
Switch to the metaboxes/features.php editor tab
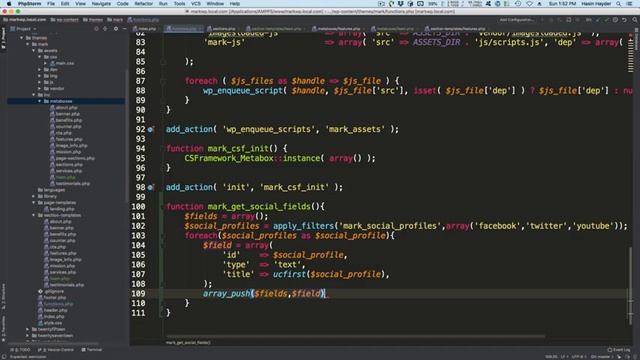[x=336, y=29]
